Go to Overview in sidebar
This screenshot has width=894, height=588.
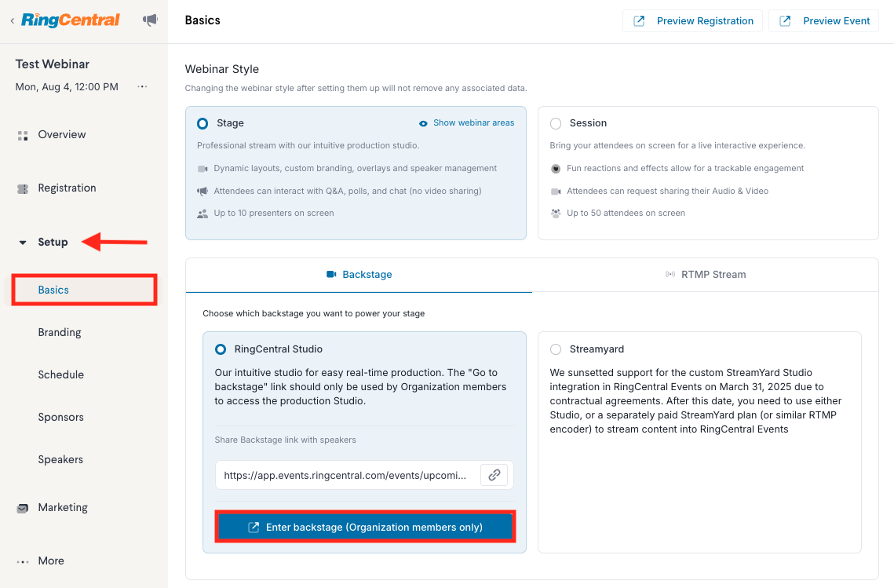click(61, 134)
